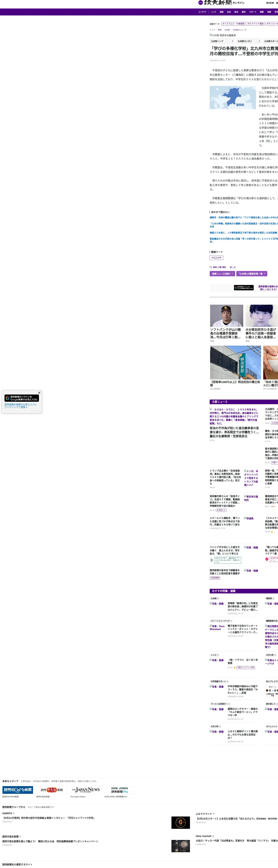
Task: Select 経済 in the purple nav bar
Action: pyautogui.click(x=244, y=12)
